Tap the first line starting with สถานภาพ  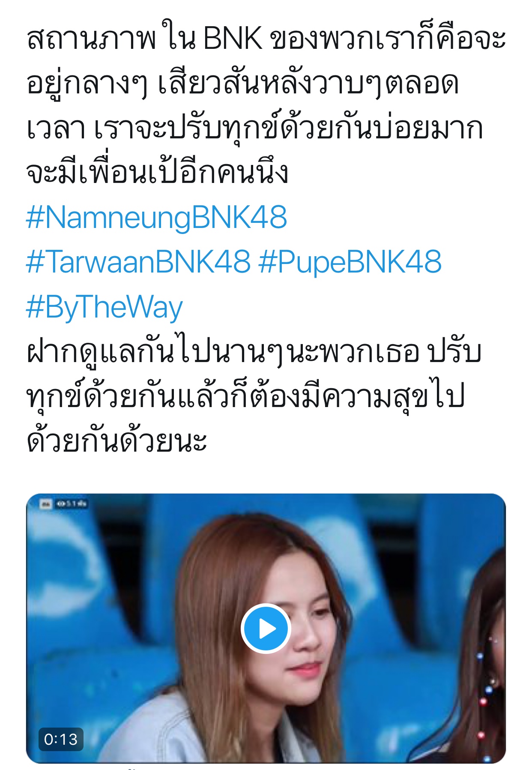click(x=266, y=39)
